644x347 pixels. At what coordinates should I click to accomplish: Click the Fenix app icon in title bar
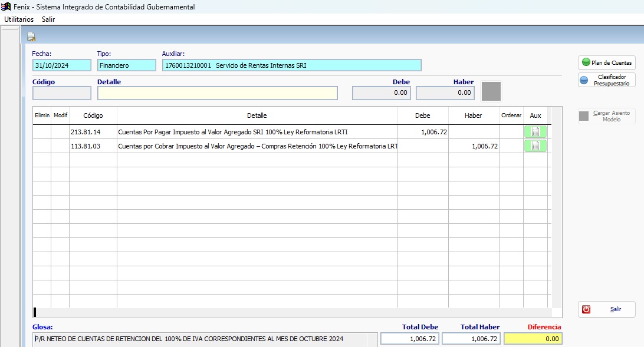6,7
